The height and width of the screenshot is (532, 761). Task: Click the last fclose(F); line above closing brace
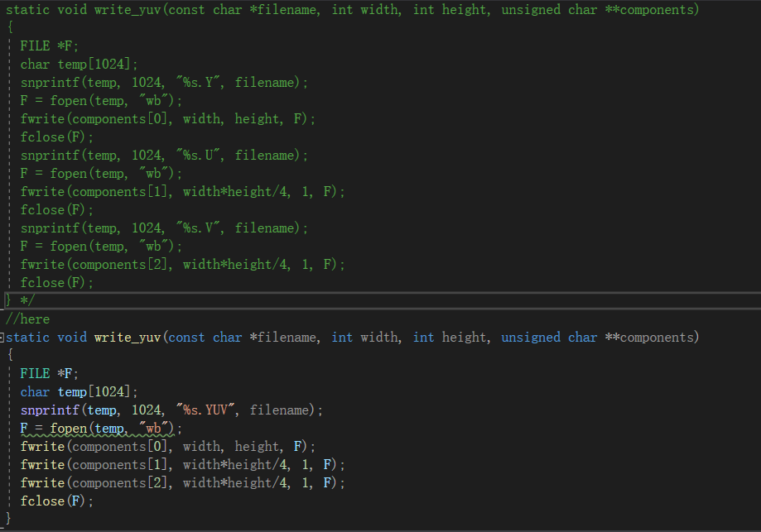point(57,501)
